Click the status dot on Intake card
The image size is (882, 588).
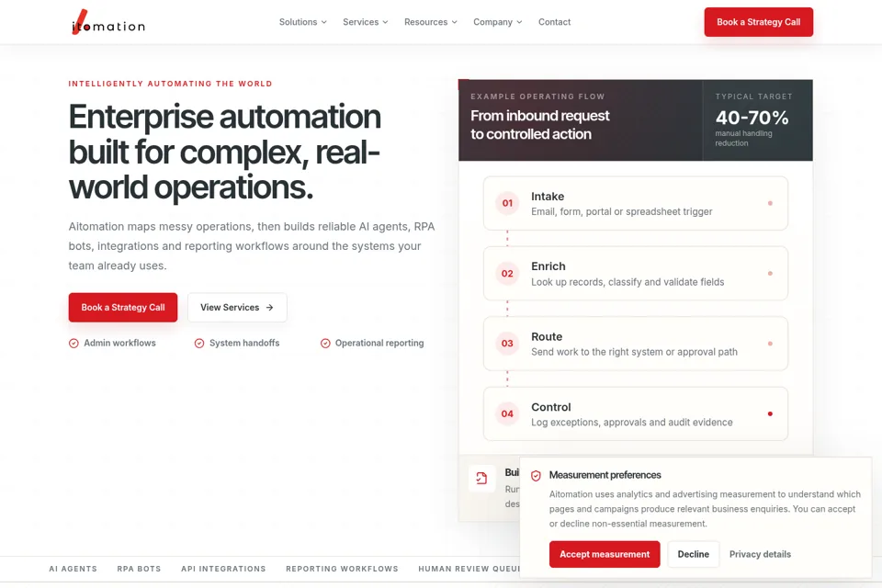(x=770, y=203)
